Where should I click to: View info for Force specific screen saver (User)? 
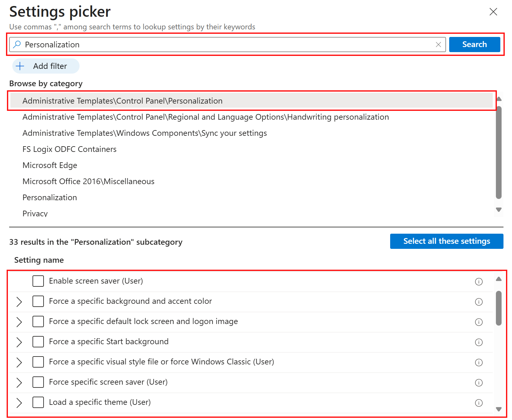[x=479, y=382]
